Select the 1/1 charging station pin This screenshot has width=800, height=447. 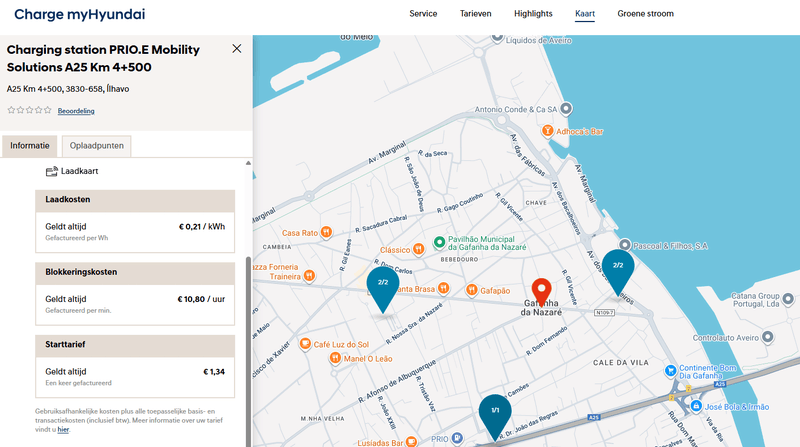495,417
